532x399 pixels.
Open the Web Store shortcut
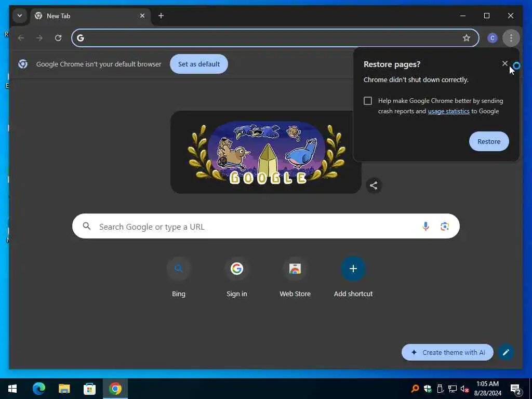295,277
